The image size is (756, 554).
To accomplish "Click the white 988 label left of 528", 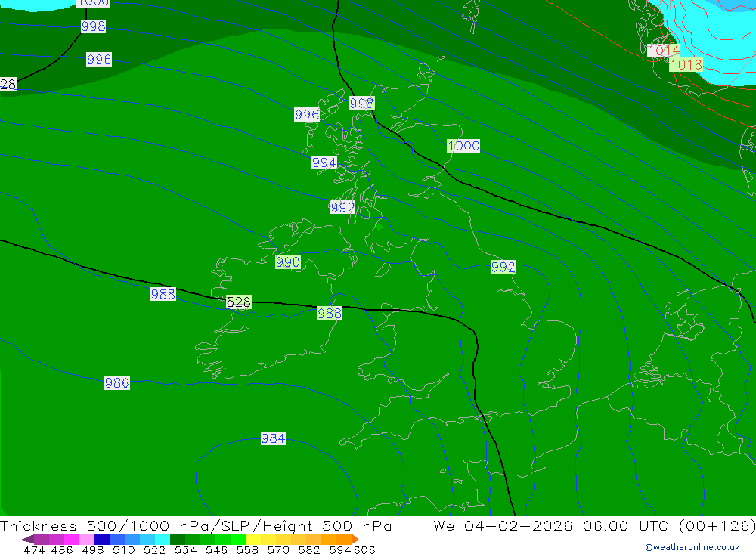I will tap(163, 294).
